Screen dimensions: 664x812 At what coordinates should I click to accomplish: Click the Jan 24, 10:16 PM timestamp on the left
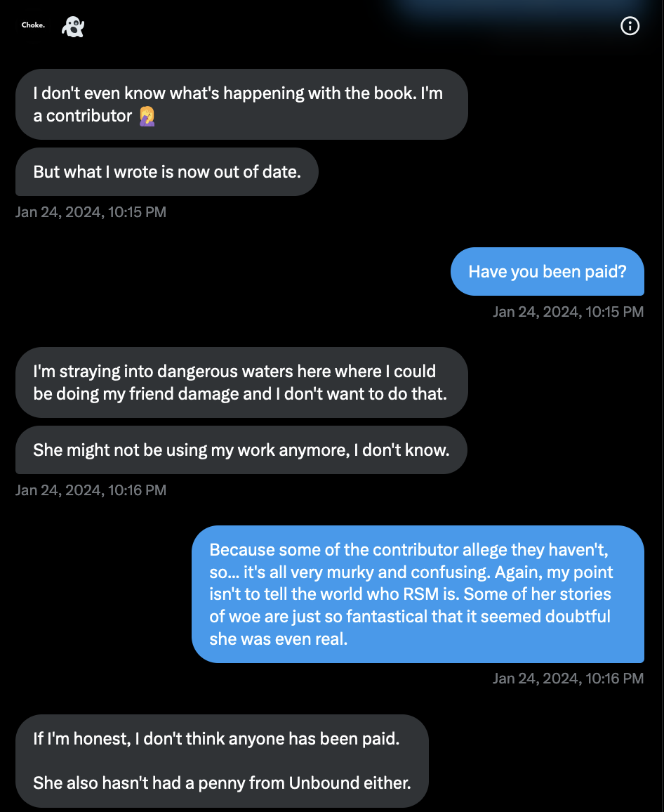(91, 490)
